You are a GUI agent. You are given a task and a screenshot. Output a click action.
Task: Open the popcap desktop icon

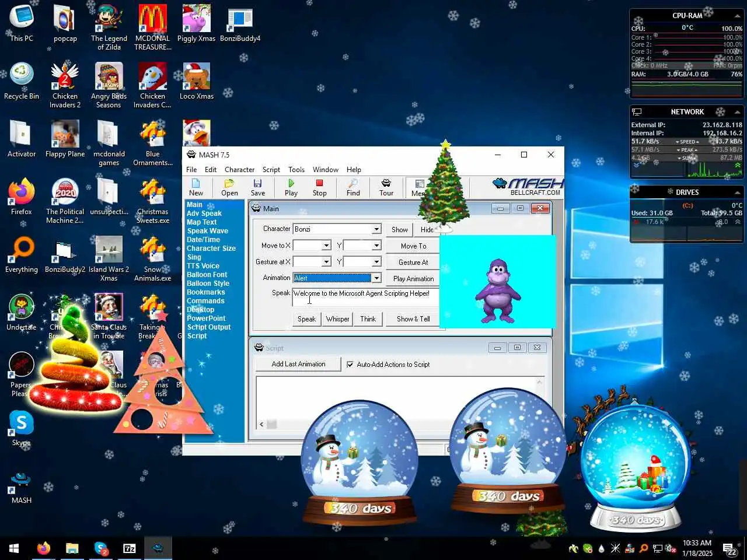pos(65,24)
